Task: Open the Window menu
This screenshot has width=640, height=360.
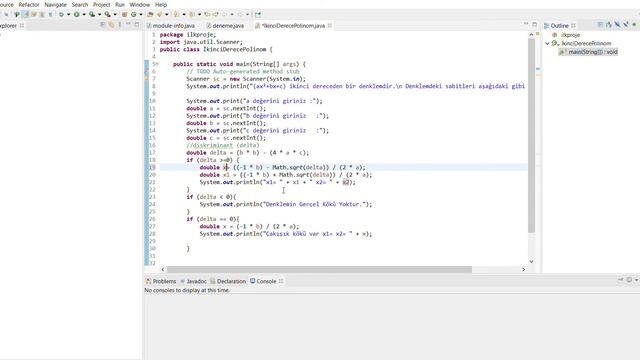Action: tap(140, 4)
